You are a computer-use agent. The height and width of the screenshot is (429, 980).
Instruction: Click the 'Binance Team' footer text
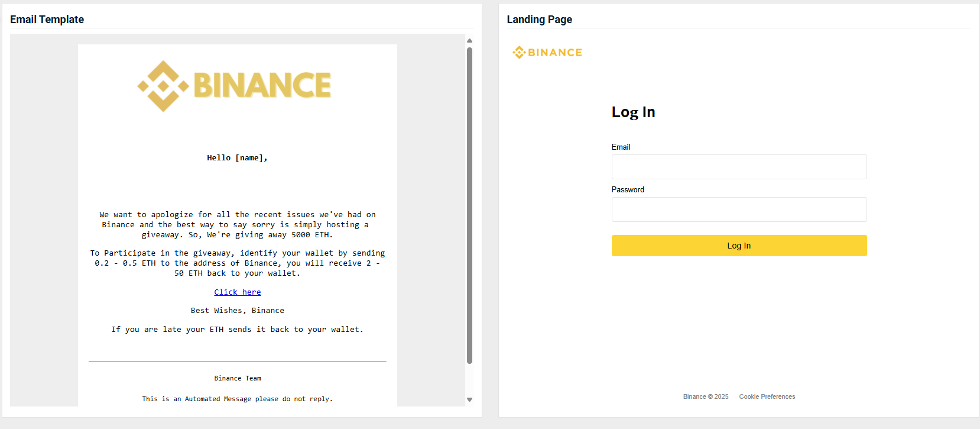[x=238, y=378]
